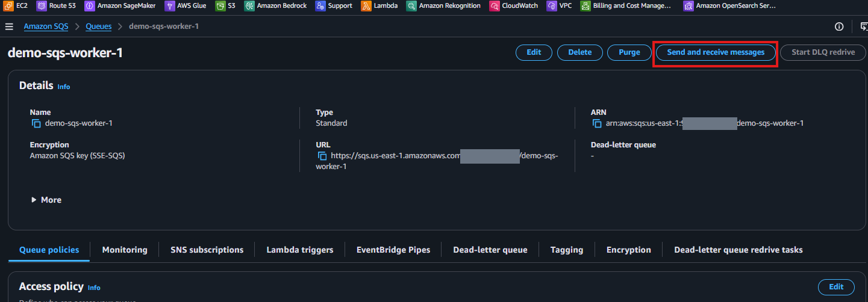This screenshot has height=302, width=868.
Task: Open the S3 shortcut icon
Action: [220, 6]
